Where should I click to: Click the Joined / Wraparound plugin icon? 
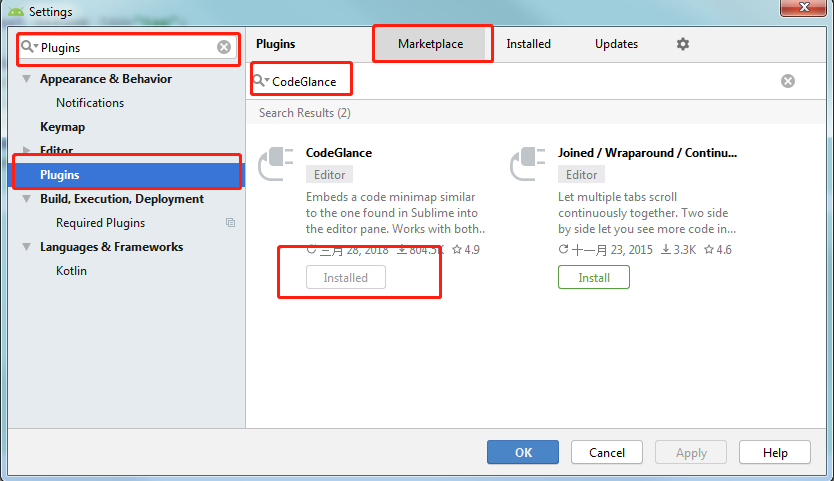[x=528, y=164]
